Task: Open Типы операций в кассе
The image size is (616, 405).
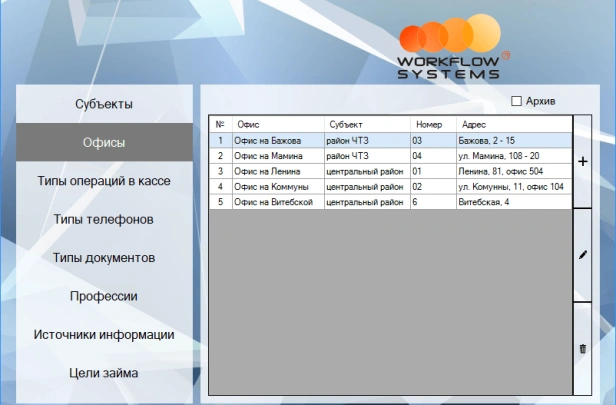Action: 104,181
